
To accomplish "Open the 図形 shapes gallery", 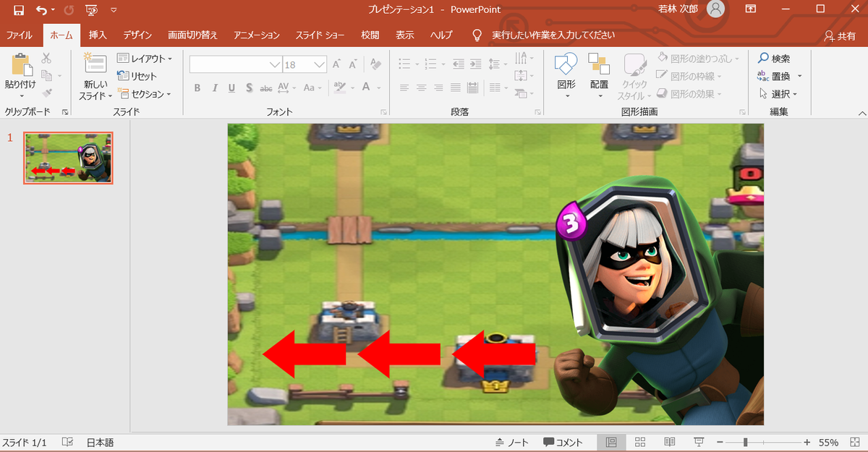I will pos(566,75).
